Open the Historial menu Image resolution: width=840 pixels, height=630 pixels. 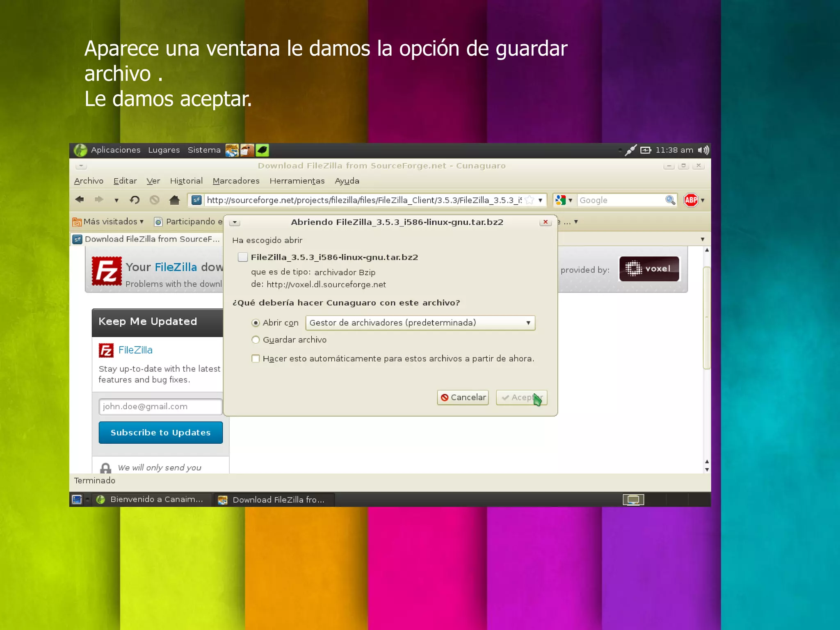coord(186,181)
